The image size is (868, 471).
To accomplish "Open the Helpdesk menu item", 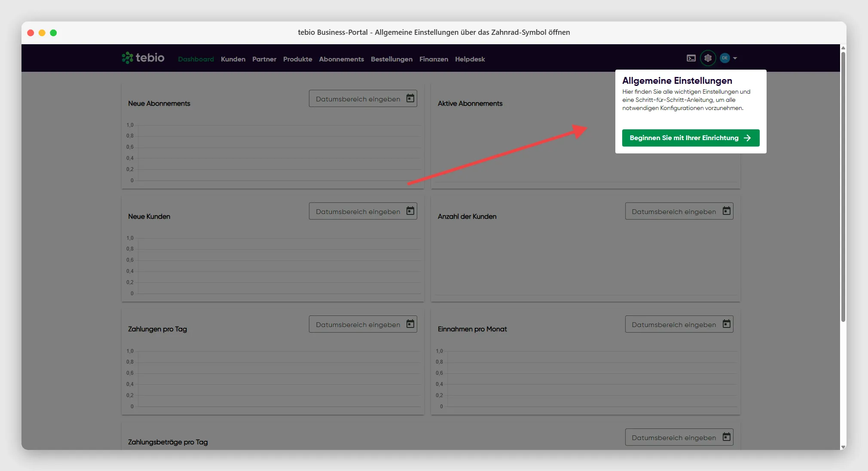I will tap(470, 59).
